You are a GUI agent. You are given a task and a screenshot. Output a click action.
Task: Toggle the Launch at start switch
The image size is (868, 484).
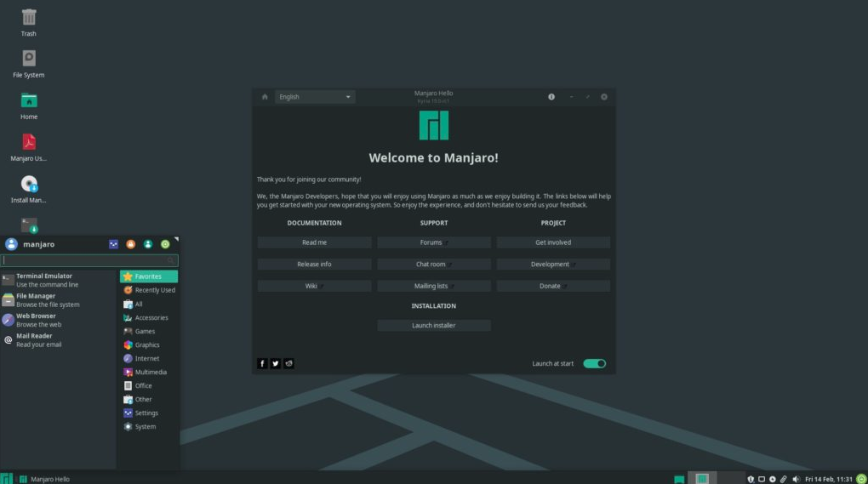tap(594, 363)
